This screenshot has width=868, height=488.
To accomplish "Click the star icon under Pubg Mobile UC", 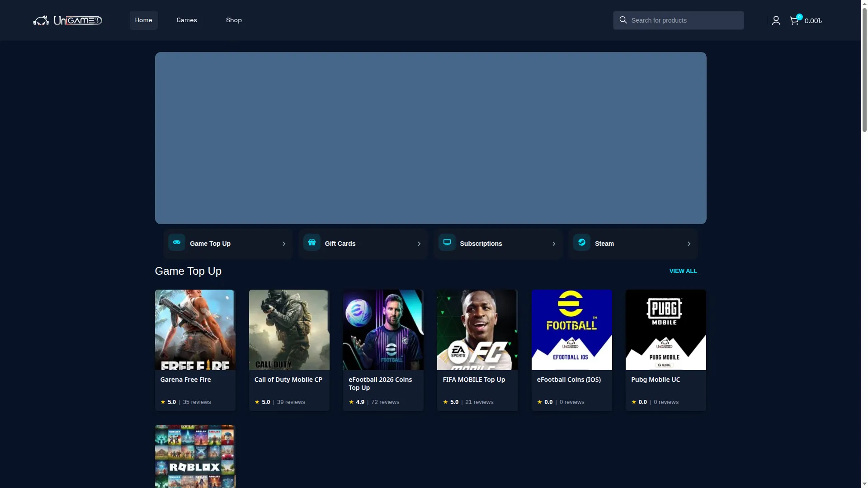I will point(634,402).
